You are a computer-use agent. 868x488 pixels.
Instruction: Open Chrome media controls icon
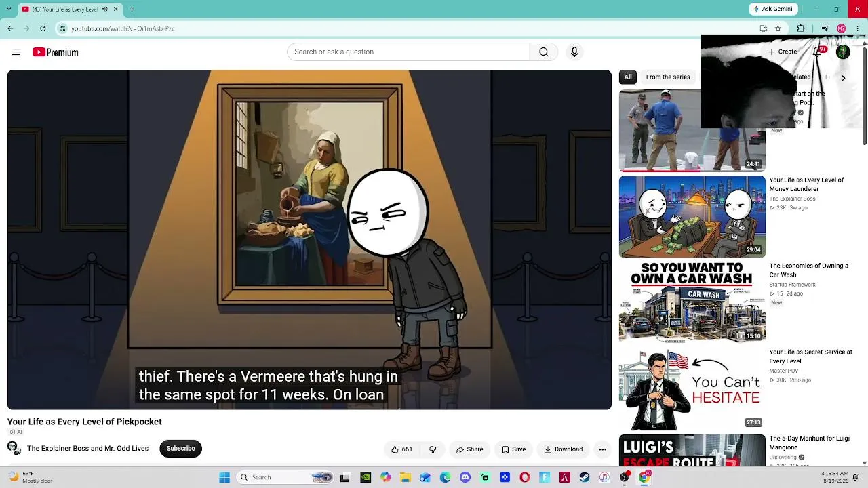tap(825, 28)
